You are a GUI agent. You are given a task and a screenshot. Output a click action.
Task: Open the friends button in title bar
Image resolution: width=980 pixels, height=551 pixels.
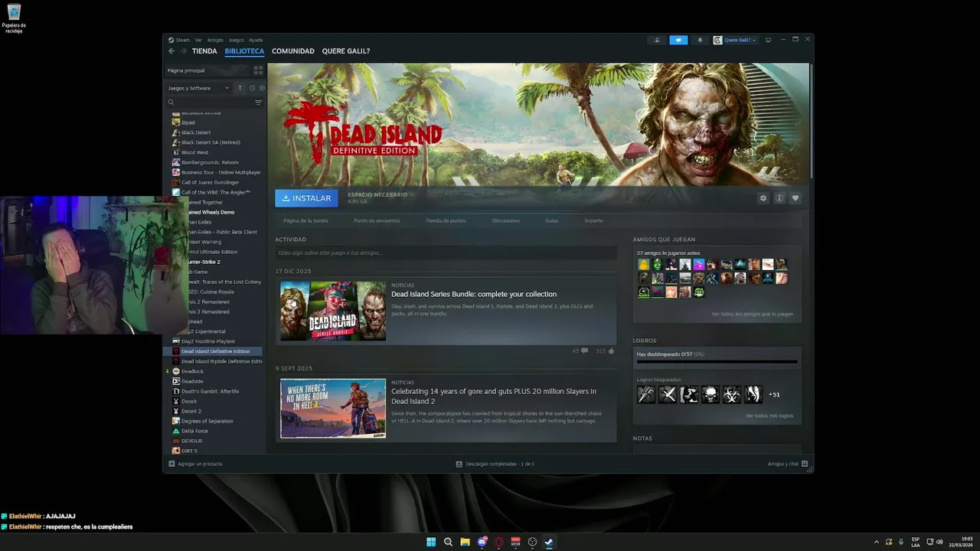656,40
